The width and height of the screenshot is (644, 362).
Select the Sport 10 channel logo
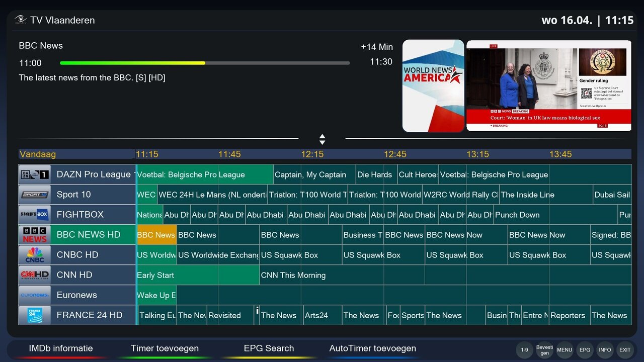coord(35,195)
